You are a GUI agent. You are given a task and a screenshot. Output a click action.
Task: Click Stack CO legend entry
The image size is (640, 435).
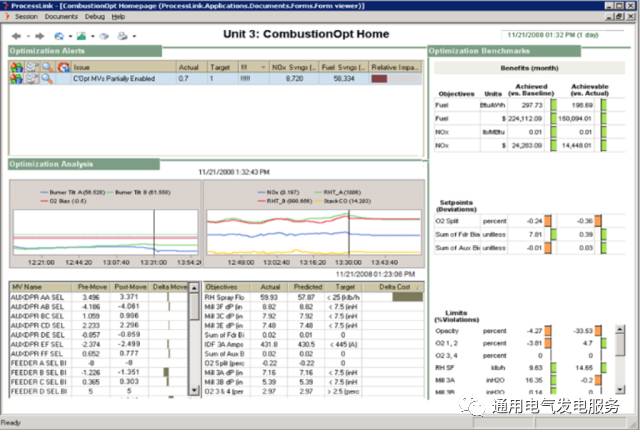click(x=342, y=201)
